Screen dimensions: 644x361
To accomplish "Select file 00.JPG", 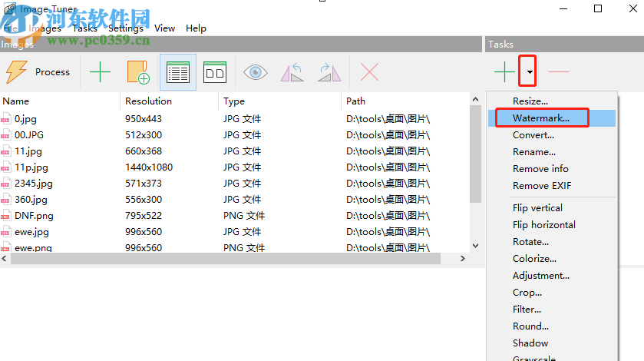I will [28, 135].
